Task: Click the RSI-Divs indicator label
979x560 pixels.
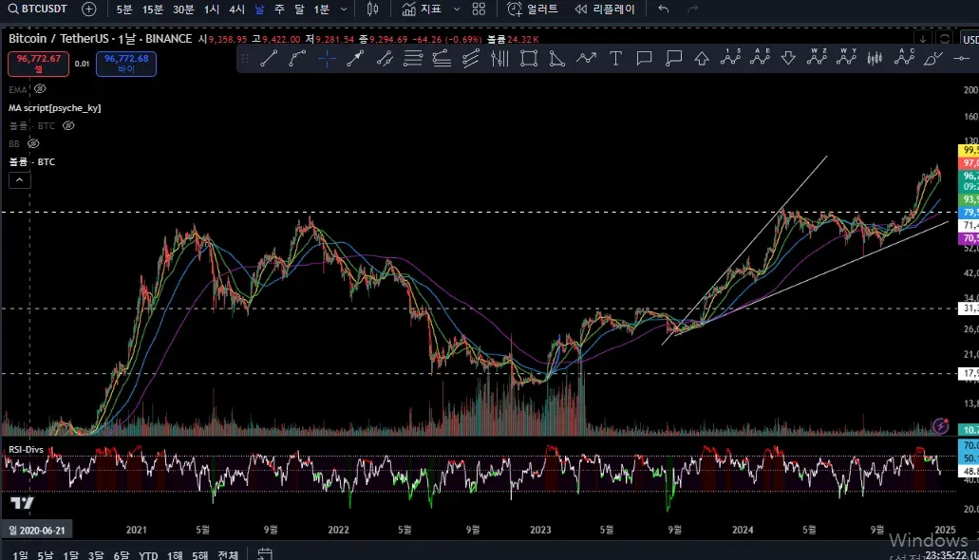Action: click(27, 450)
